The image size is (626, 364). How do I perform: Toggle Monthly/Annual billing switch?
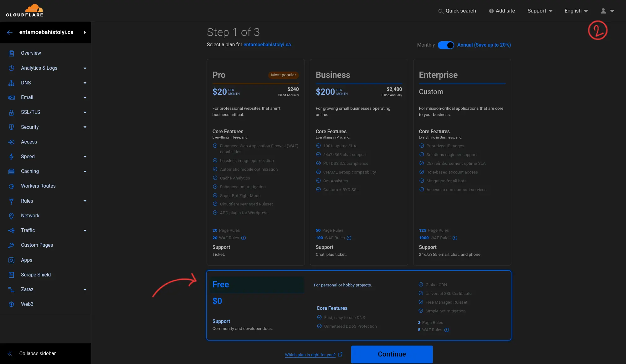(x=446, y=45)
